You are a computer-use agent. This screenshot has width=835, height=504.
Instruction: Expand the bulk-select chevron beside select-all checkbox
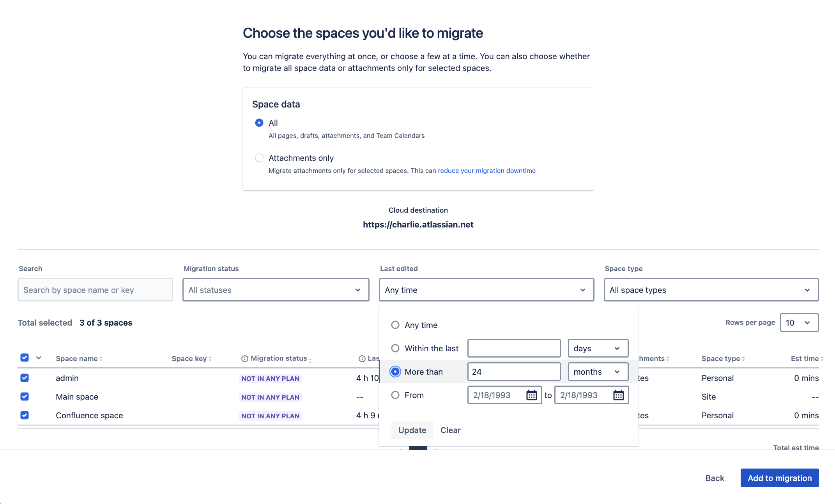39,358
